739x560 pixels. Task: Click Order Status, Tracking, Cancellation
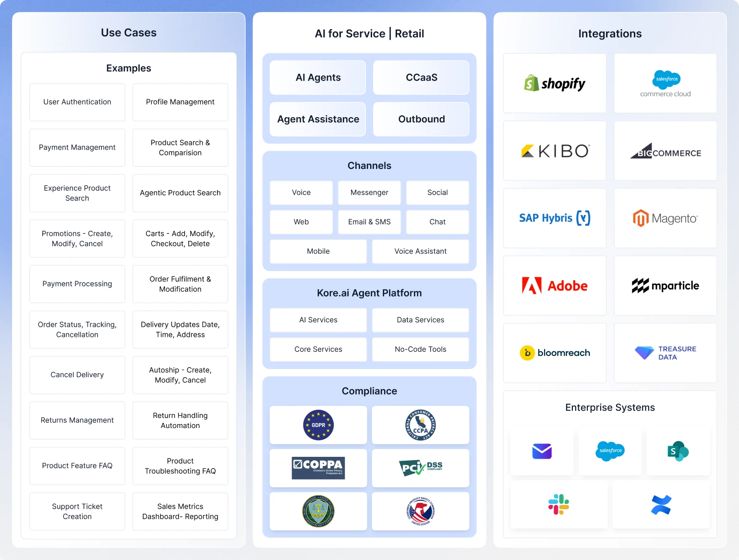click(x=77, y=330)
